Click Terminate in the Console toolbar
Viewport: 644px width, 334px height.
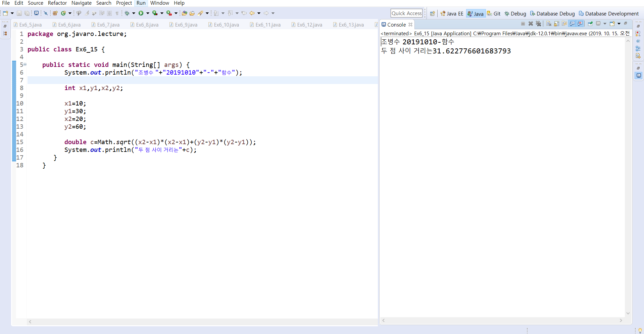[523, 24]
